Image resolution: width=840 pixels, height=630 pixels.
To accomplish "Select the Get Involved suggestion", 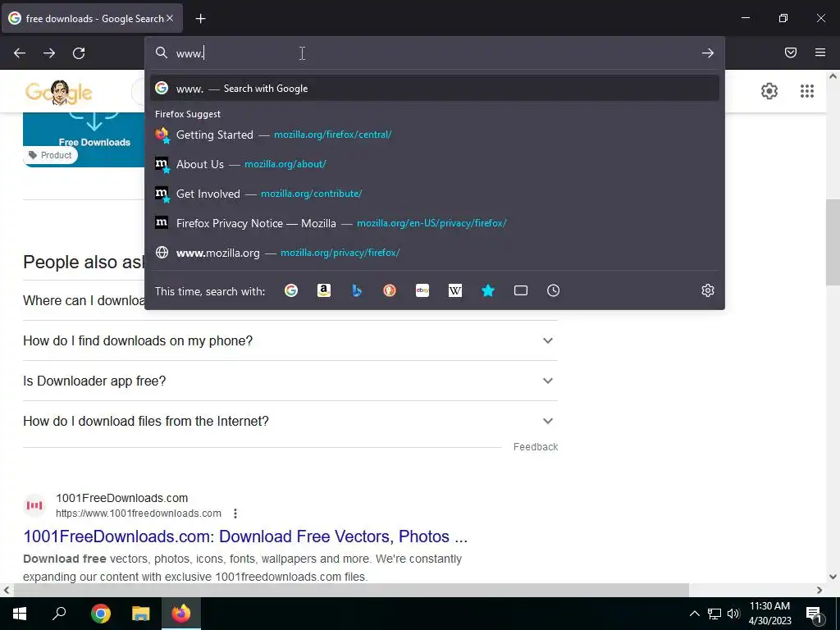I will [x=435, y=194].
